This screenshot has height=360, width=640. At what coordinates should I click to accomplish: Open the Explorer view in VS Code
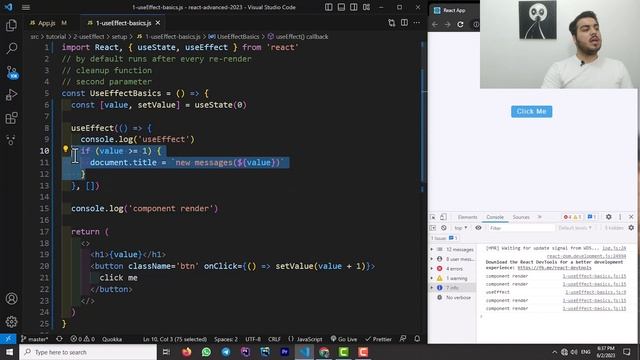coord(11,25)
